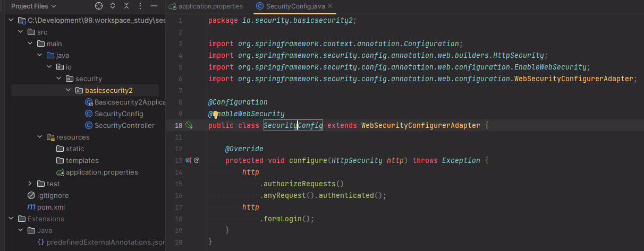Hide the project tool window with the minimize dash

(x=154, y=6)
